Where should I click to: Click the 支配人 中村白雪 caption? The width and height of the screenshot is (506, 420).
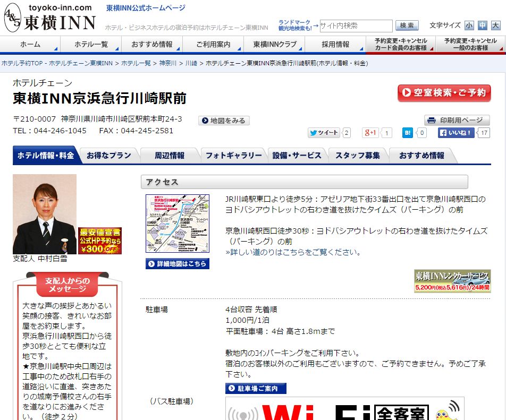pyautogui.click(x=40, y=259)
